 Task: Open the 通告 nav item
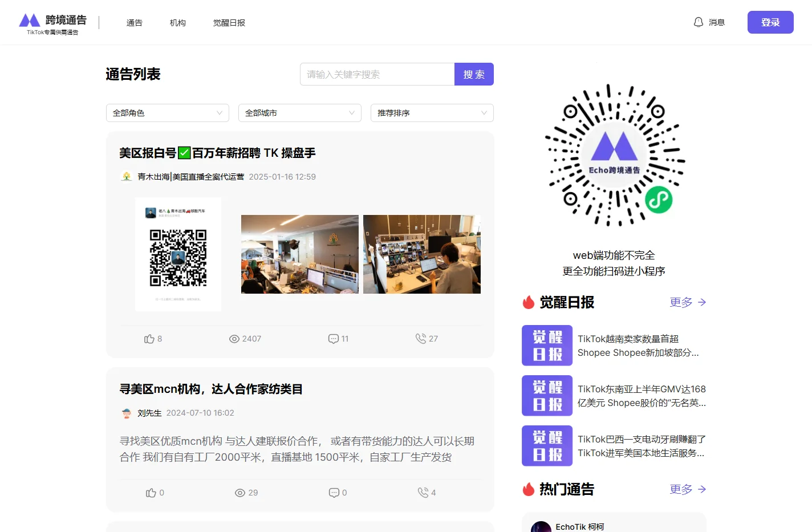135,23
